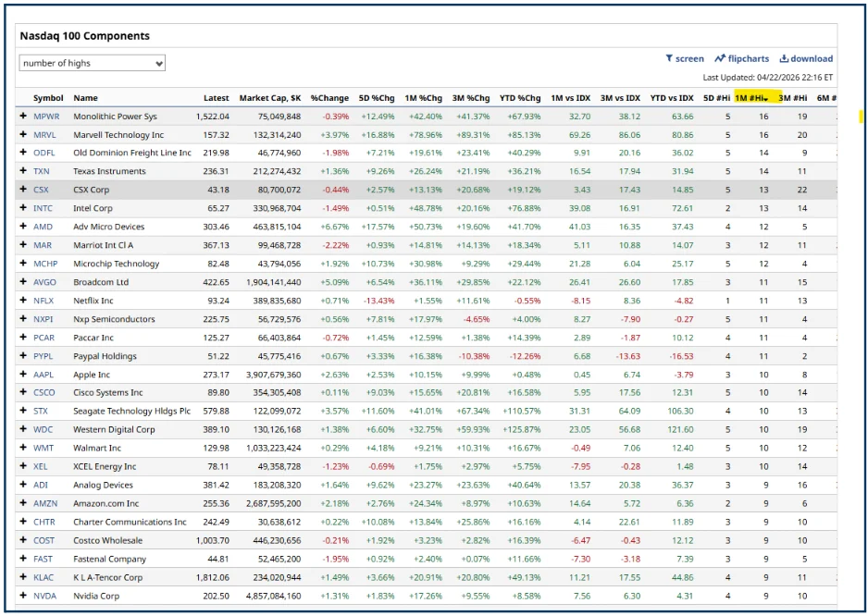
Task: Open the MPWR symbol link
Action: (x=46, y=117)
